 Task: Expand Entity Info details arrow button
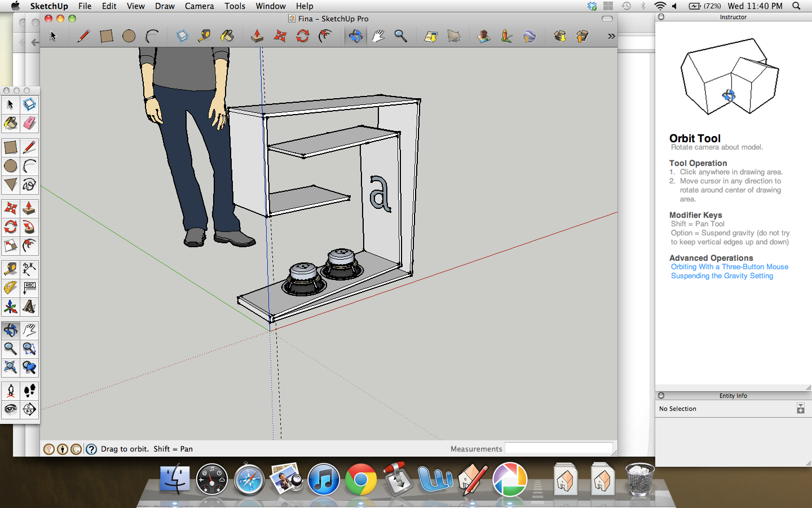point(800,409)
